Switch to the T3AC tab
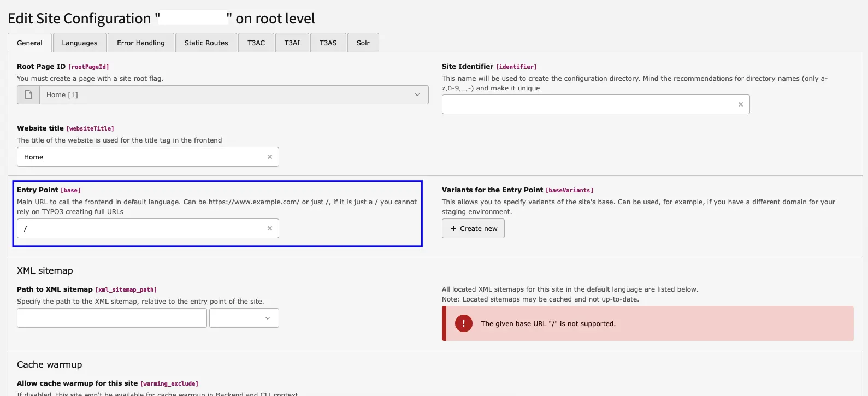868x396 pixels. click(256, 43)
